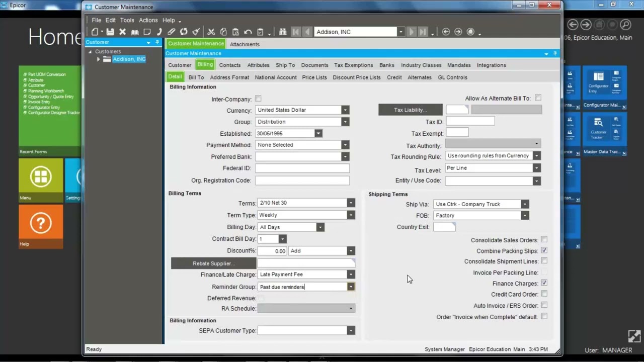Viewport: 644px width, 362px height.
Task: Toggle Allow As Alternate Bill To checkbox
Action: pyautogui.click(x=538, y=98)
